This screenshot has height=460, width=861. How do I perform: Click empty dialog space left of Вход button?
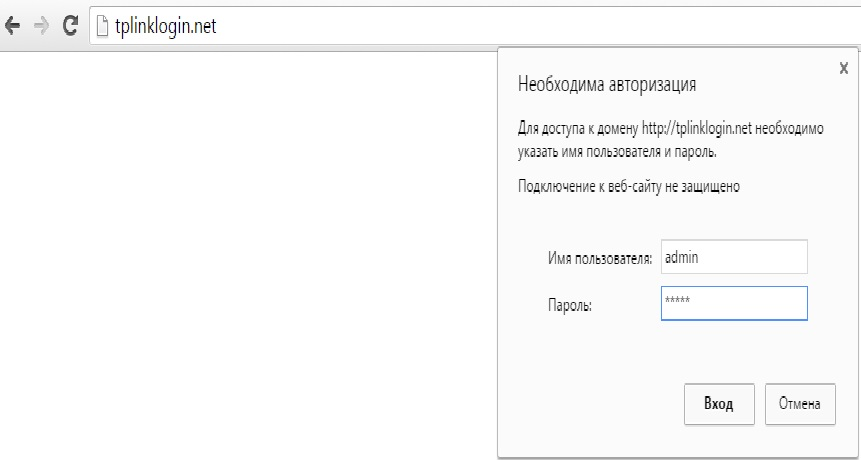click(590, 404)
